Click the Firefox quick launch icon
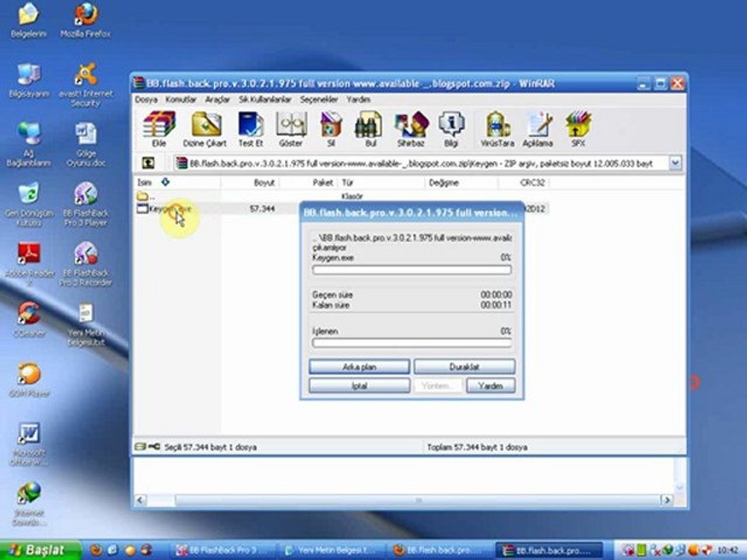 96,551
